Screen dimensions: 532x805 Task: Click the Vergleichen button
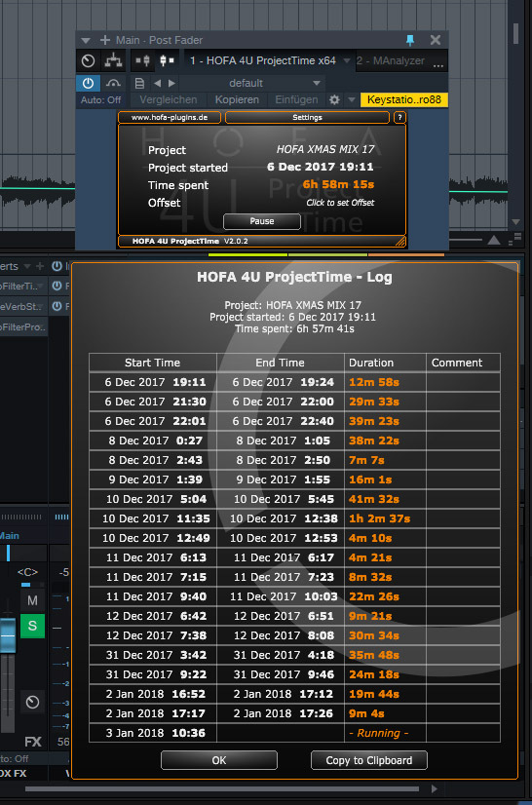pos(168,99)
